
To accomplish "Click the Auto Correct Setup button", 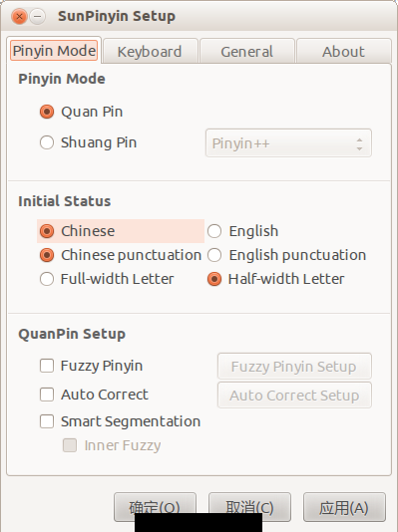I will (294, 395).
